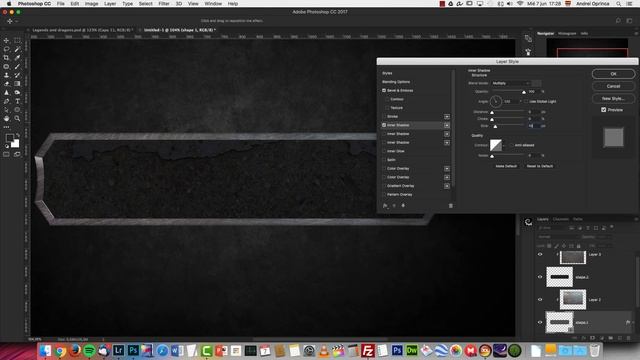Select the Eraser tool
Viewport: 640px width, 360px height.
point(6,84)
